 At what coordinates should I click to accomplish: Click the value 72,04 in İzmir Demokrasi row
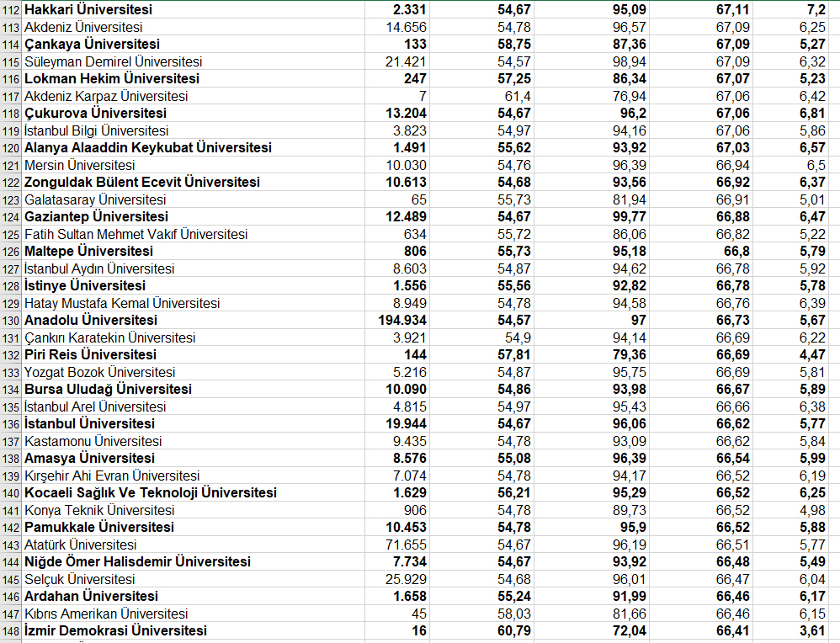(630, 631)
